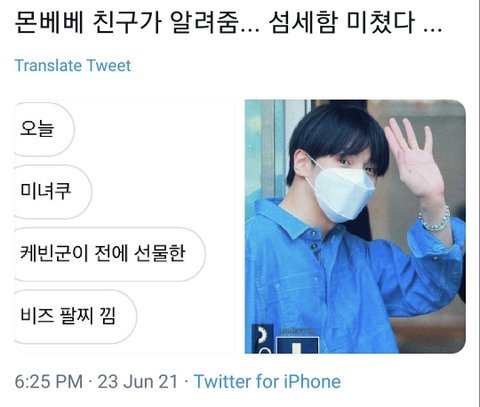Screen dimensions: 480x407
Task: Click the word 몬베베 in the tweet text
Action: point(49,23)
